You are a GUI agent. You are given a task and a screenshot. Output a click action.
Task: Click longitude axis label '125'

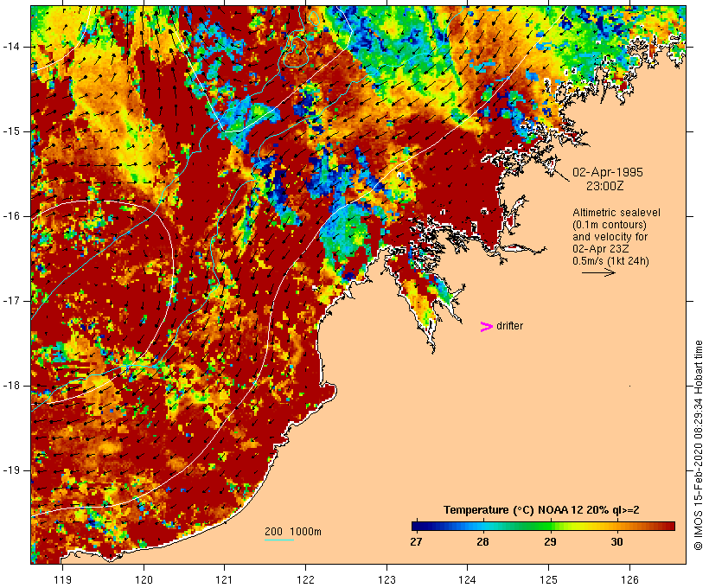pyautogui.click(x=548, y=579)
